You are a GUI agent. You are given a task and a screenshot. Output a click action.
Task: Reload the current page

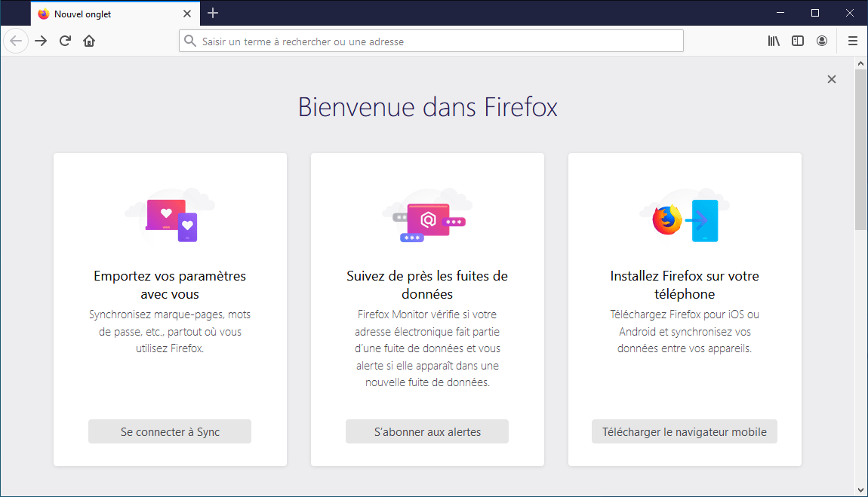(66, 41)
